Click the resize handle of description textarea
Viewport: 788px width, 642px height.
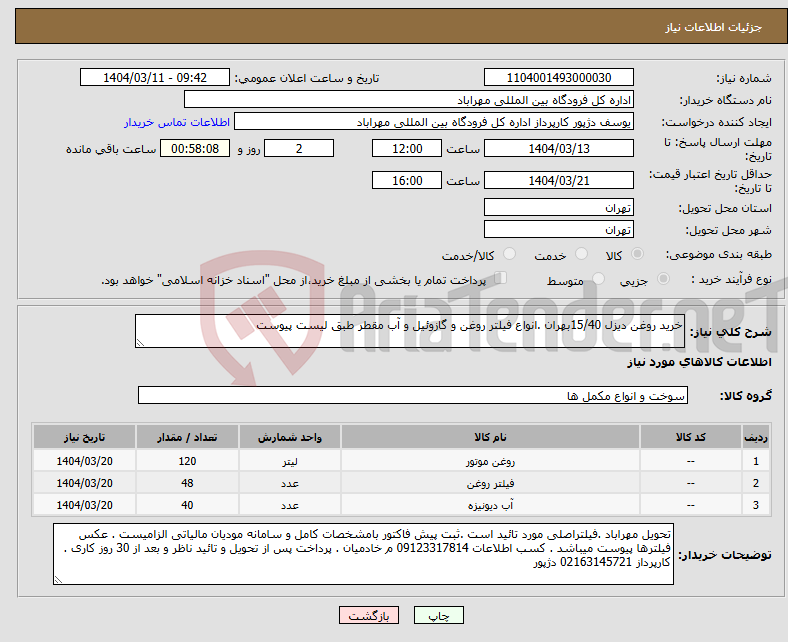pyautogui.click(x=140, y=342)
